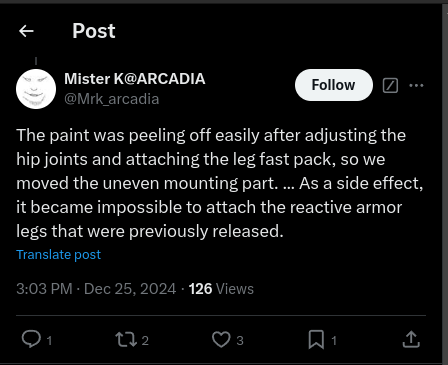Open the Grok explain post icon
Viewport: 448px width, 365px height.
pos(390,85)
